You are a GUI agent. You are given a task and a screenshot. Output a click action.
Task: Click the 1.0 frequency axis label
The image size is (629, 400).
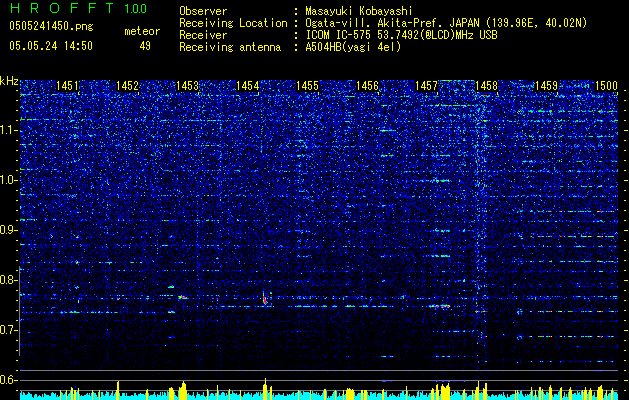coord(9,180)
